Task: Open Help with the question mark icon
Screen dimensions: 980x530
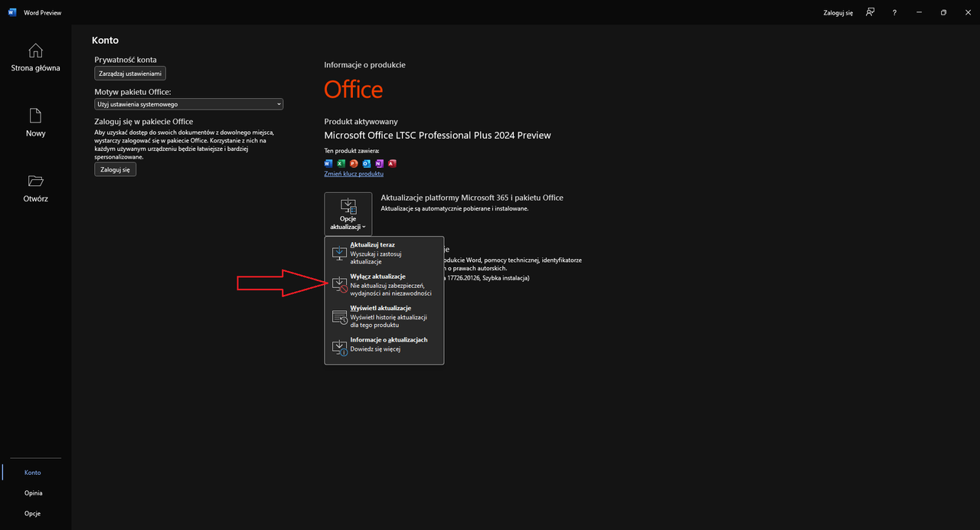Action: click(894, 12)
